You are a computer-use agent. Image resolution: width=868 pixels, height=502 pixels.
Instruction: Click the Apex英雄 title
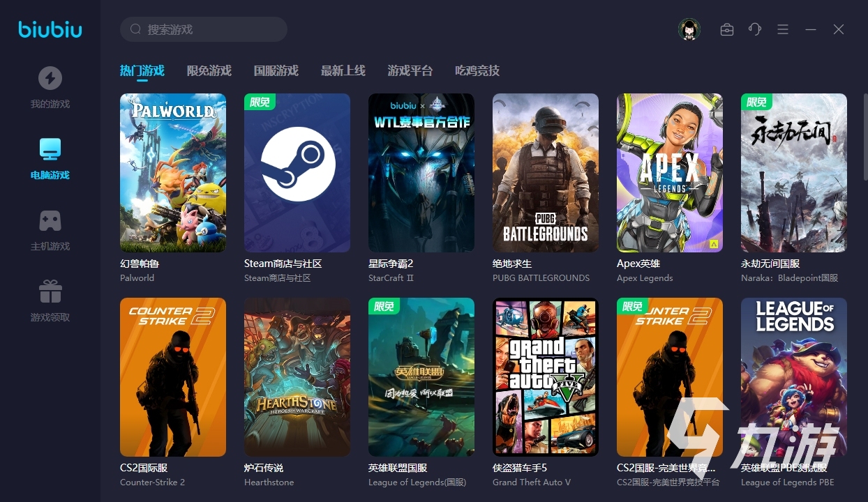click(638, 264)
